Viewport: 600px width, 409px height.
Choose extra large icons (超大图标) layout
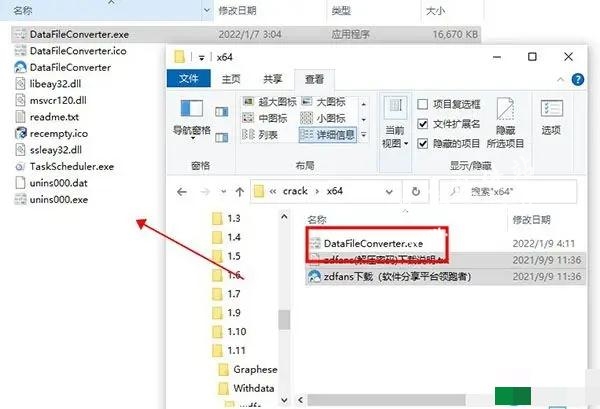point(269,102)
